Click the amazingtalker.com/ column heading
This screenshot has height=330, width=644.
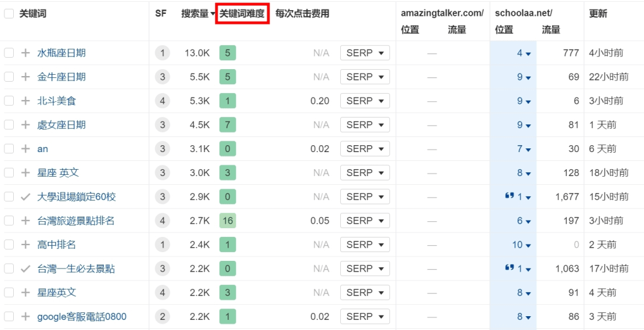coord(442,14)
